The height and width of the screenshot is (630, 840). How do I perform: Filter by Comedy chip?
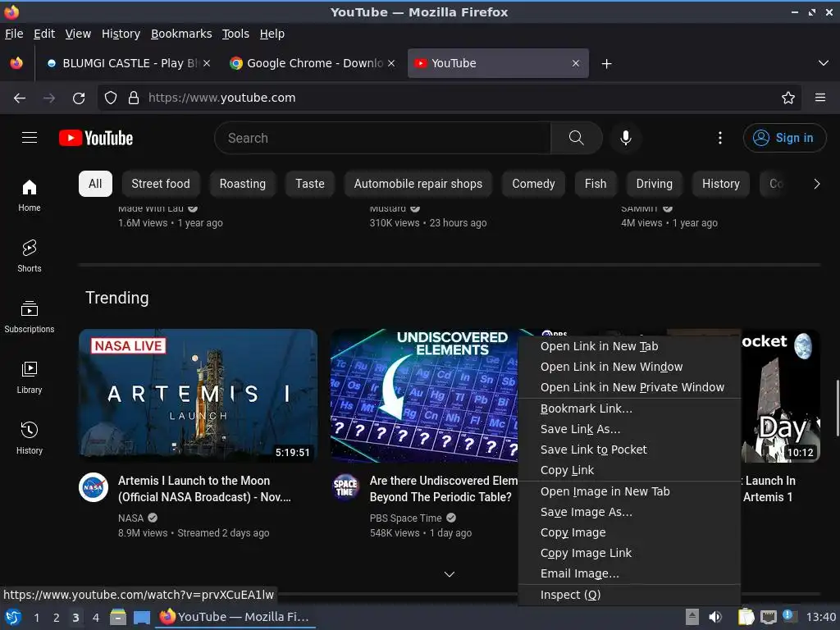point(533,184)
